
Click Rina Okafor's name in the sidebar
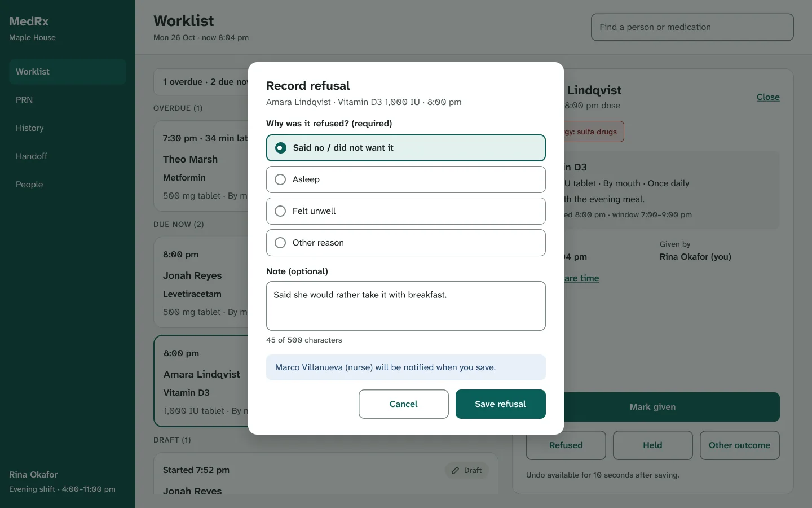[33, 475]
